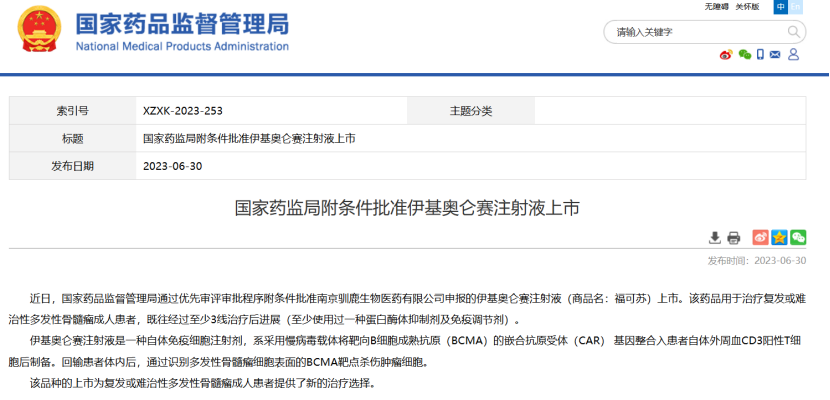Click the table date 2023-06-30

click(173, 166)
